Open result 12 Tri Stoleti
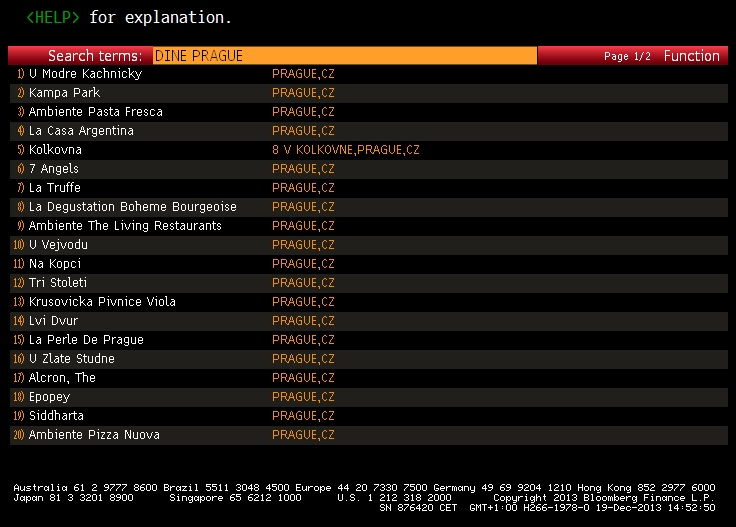This screenshot has height=527, width=736. point(58,283)
